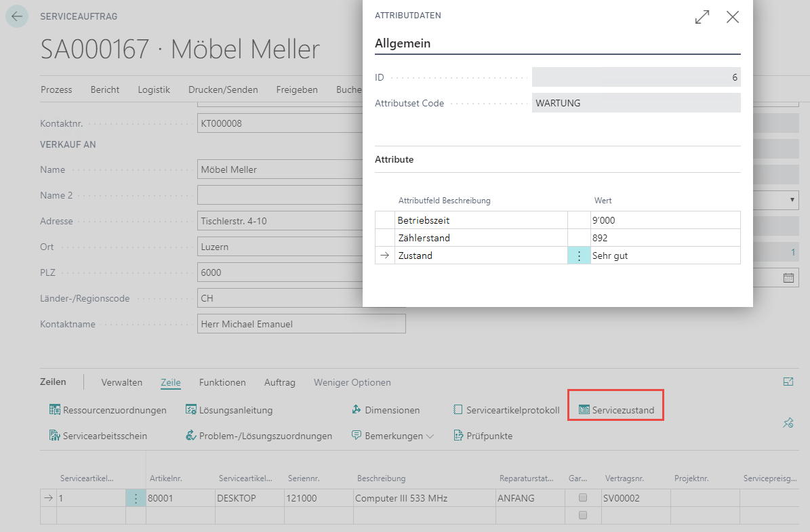810x532 pixels.
Task: Click the empty Name 2 field
Action: [x=280, y=195]
